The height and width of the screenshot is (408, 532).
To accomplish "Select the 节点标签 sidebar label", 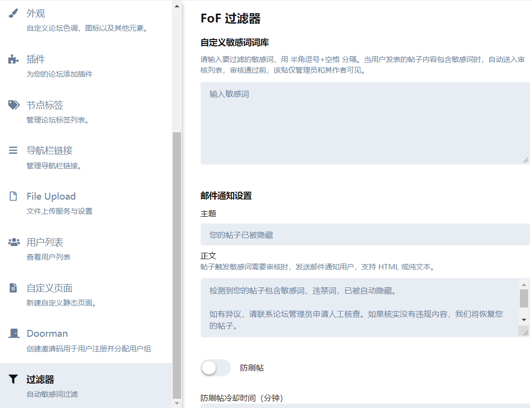I will (45, 105).
